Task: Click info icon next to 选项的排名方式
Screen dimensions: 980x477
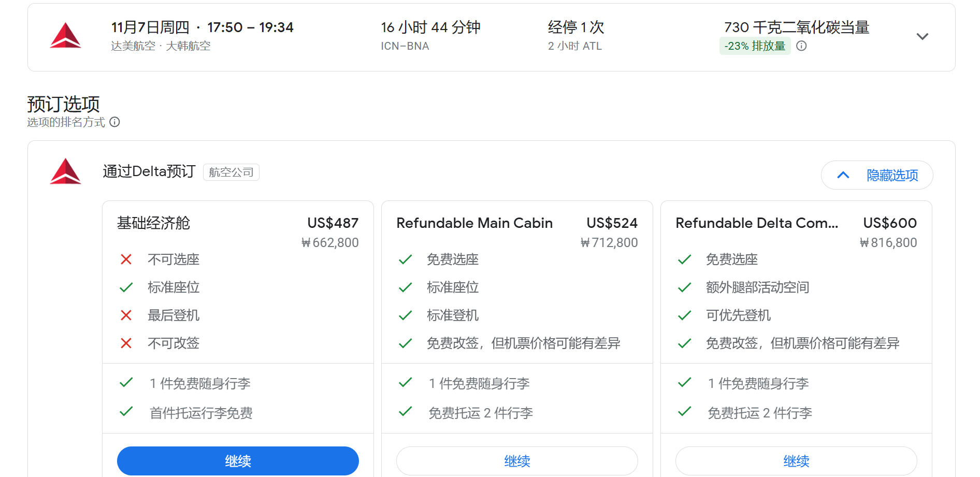Action: point(115,122)
